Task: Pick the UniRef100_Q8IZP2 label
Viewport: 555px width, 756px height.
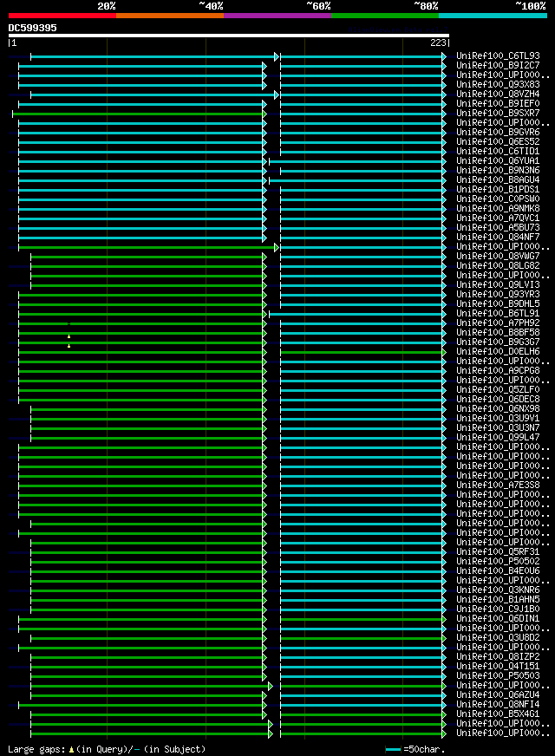Action: pos(498,656)
